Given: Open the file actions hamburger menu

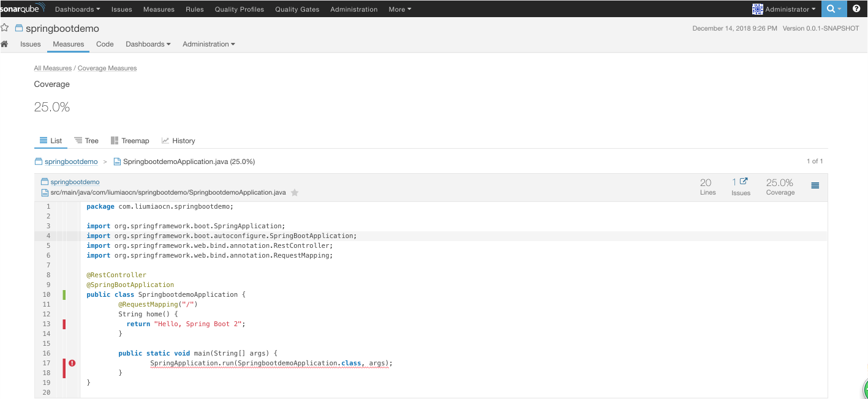Looking at the screenshot, I should [x=815, y=185].
